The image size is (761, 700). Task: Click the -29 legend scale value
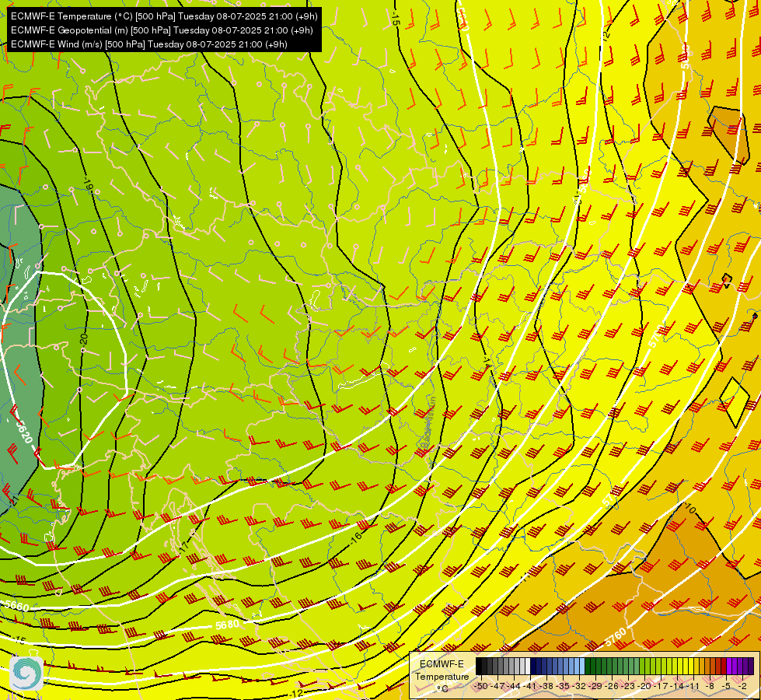pyautogui.click(x=595, y=686)
